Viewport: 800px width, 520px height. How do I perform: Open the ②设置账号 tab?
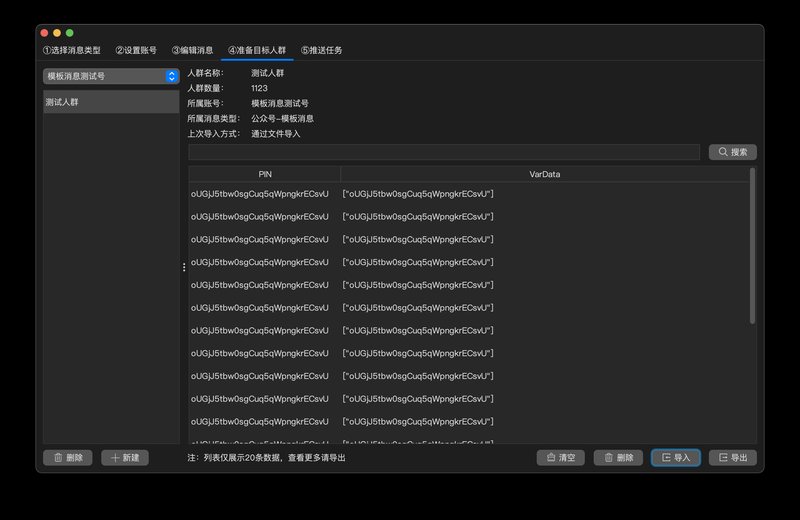[x=136, y=50]
